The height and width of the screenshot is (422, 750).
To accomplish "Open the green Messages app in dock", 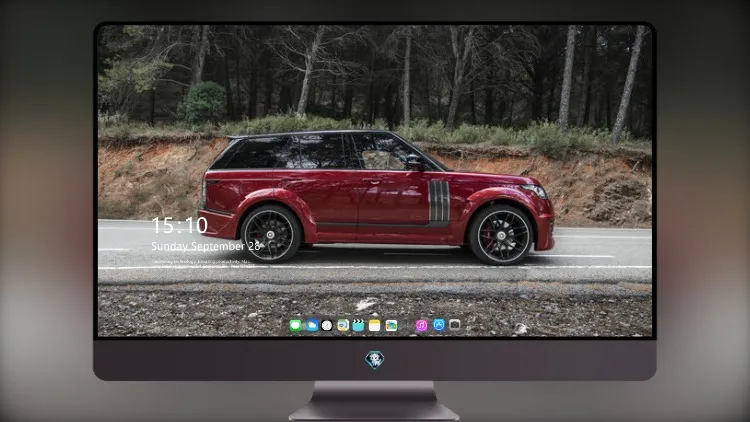I will [x=295, y=326].
